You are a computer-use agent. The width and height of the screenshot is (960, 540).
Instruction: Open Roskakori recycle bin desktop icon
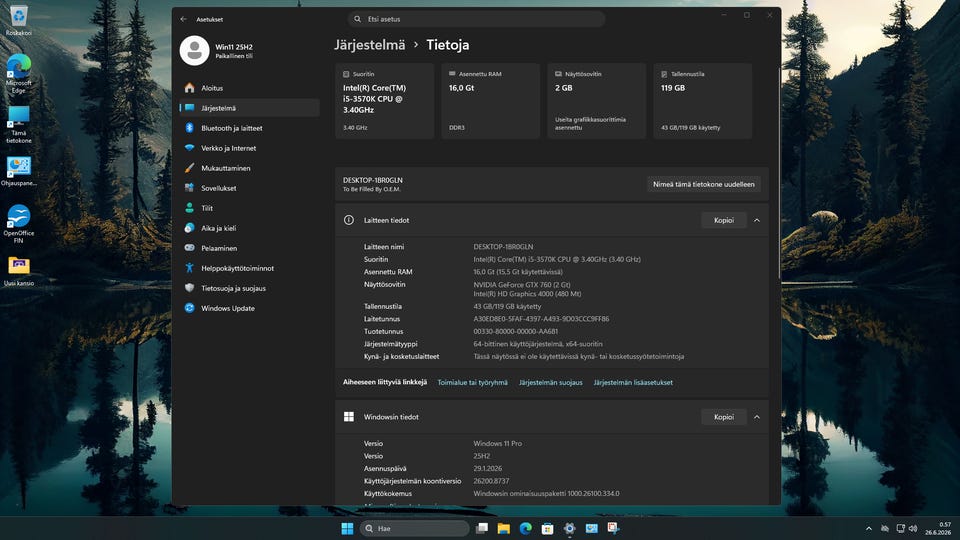(18, 20)
